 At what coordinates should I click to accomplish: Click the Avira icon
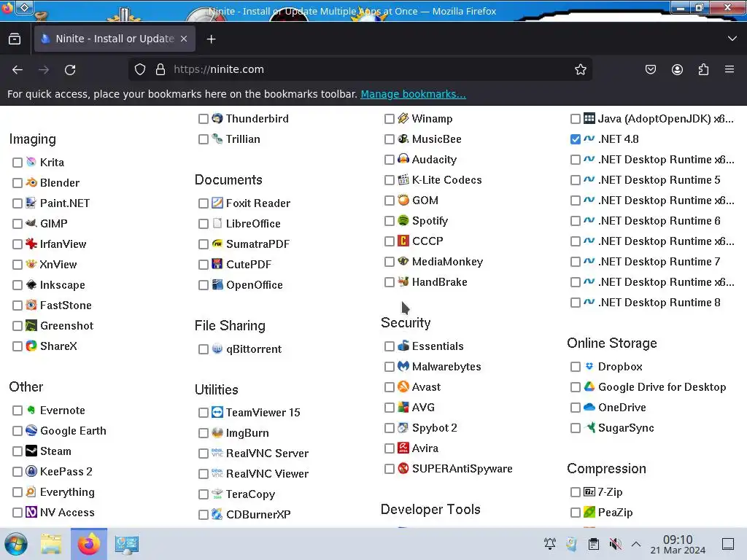(x=403, y=448)
